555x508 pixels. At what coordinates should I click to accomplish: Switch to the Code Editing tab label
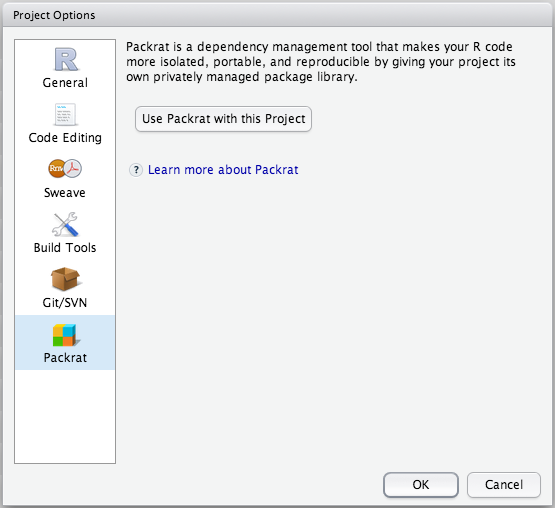[x=65, y=138]
